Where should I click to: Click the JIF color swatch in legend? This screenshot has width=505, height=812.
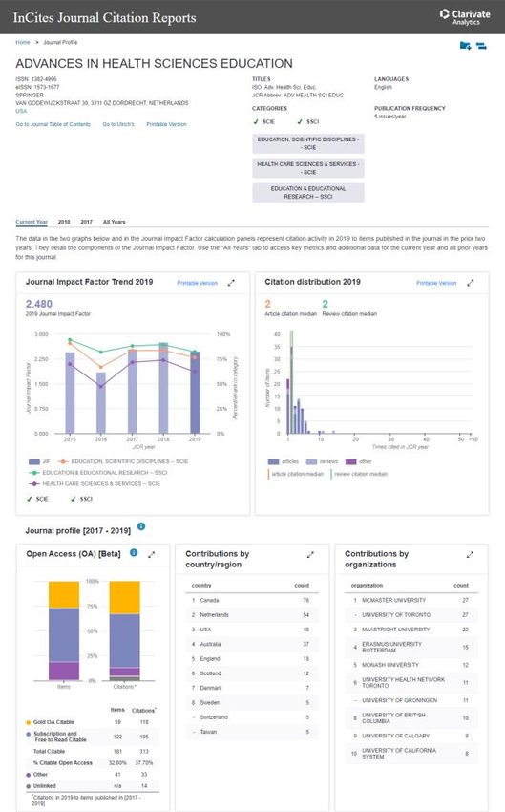coord(34,461)
